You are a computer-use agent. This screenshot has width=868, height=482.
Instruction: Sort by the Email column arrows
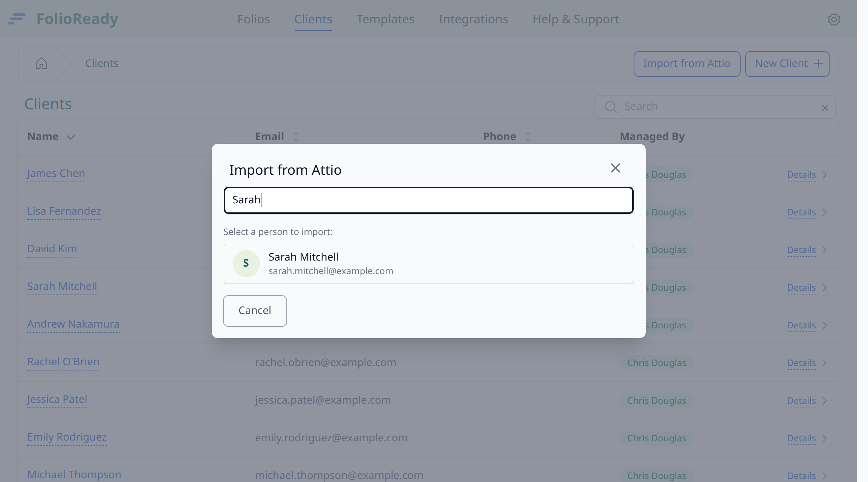point(296,137)
